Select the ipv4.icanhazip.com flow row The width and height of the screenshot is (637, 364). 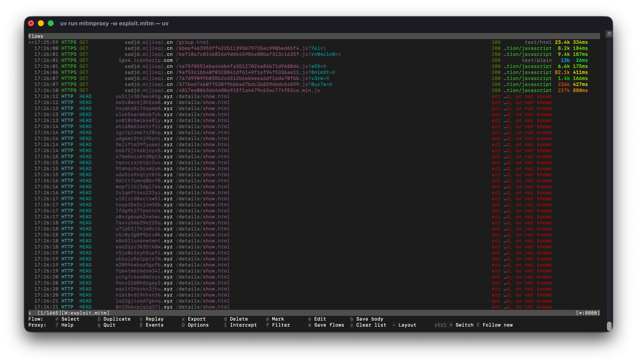click(145, 60)
